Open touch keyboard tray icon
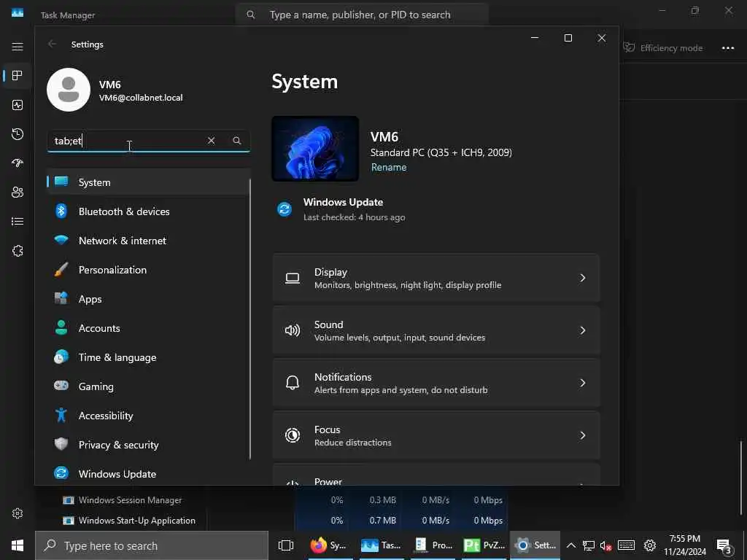This screenshot has width=747, height=560. tap(626, 545)
